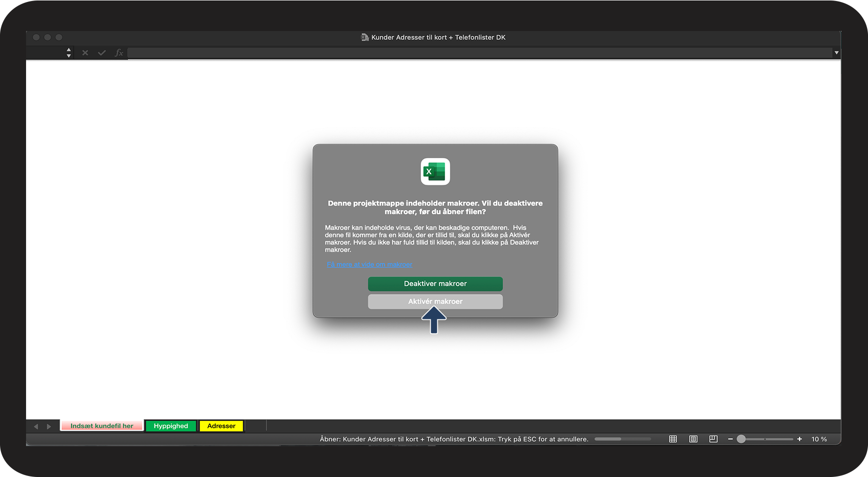Click the name box stepper arrows
The height and width of the screenshot is (477, 868).
pos(69,53)
